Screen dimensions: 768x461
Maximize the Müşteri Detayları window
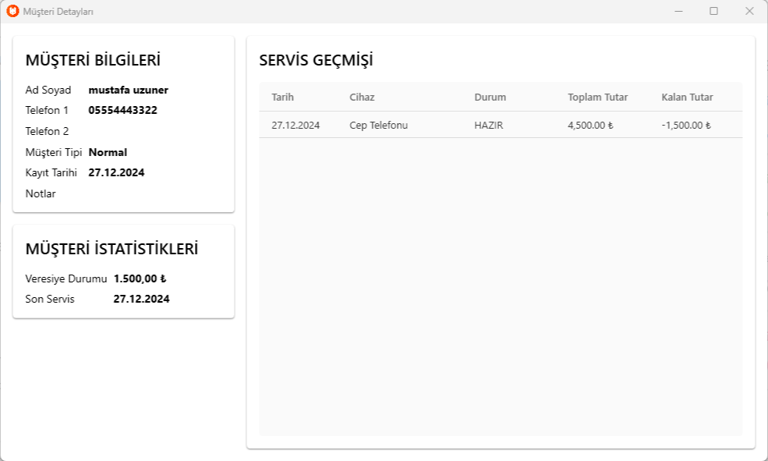tap(714, 11)
